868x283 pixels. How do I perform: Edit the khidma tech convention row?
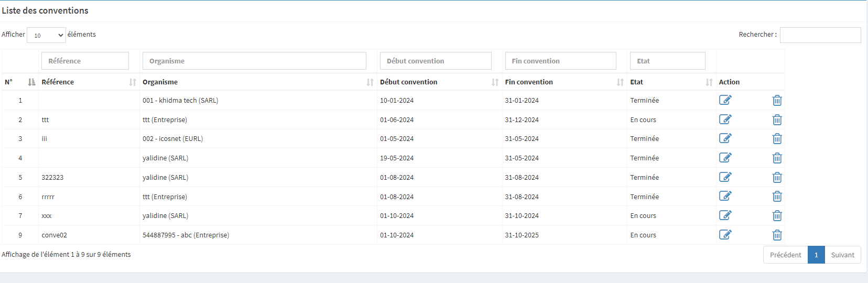[x=725, y=100]
